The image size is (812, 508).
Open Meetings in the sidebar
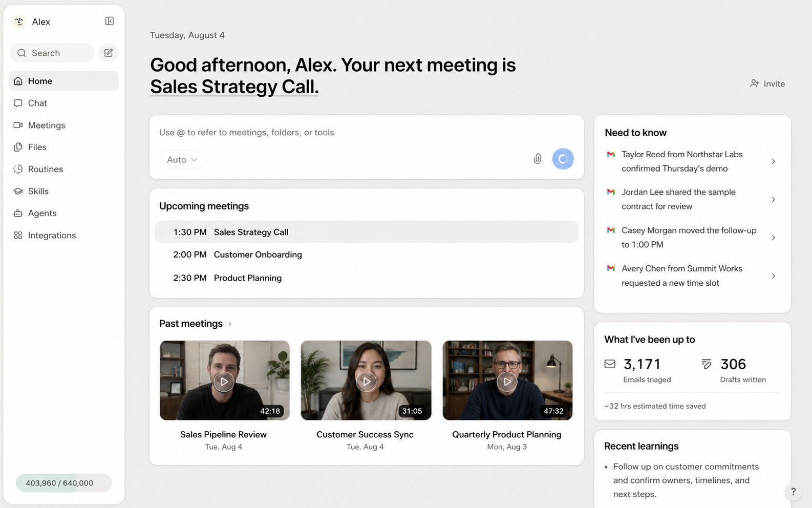(64, 125)
